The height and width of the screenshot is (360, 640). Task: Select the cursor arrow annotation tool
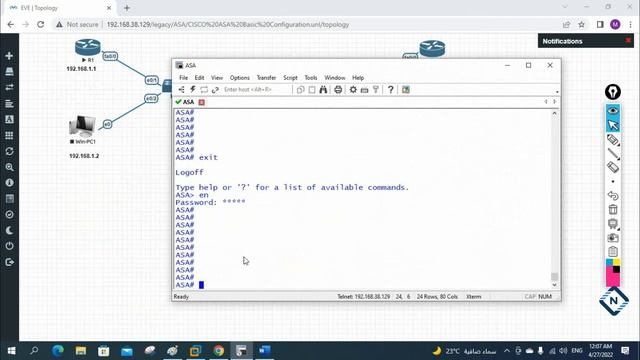[613, 125]
